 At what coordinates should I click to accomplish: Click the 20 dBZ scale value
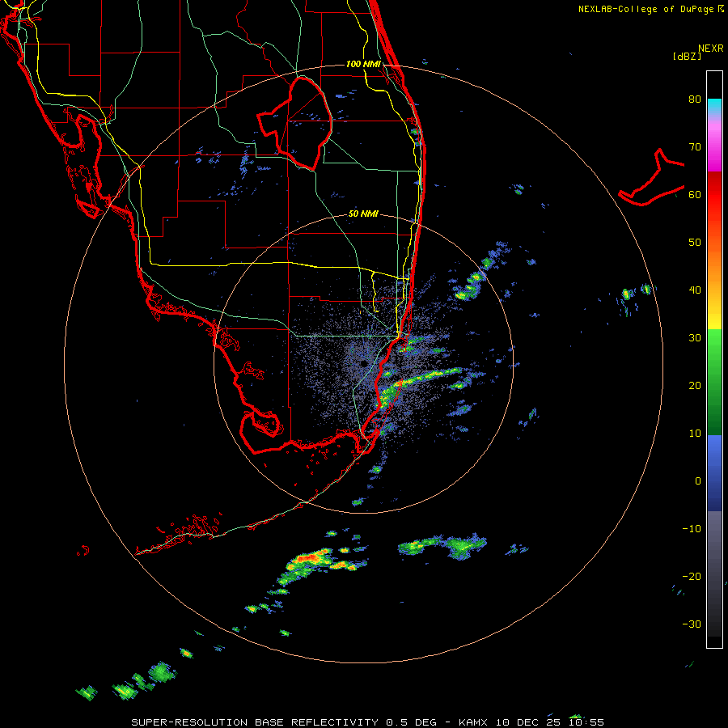(695, 386)
